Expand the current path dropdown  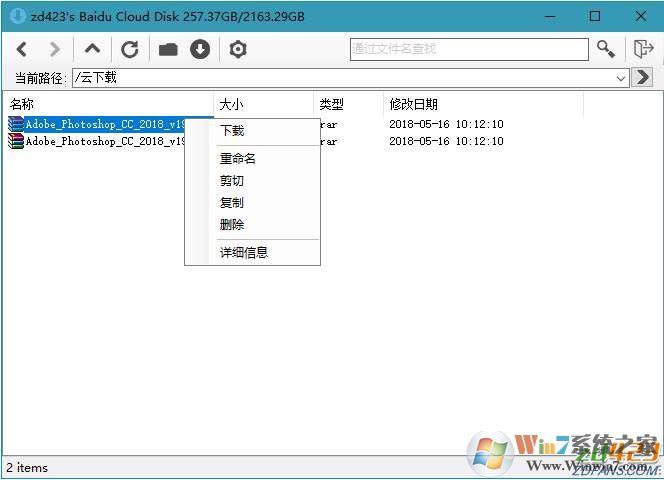621,78
